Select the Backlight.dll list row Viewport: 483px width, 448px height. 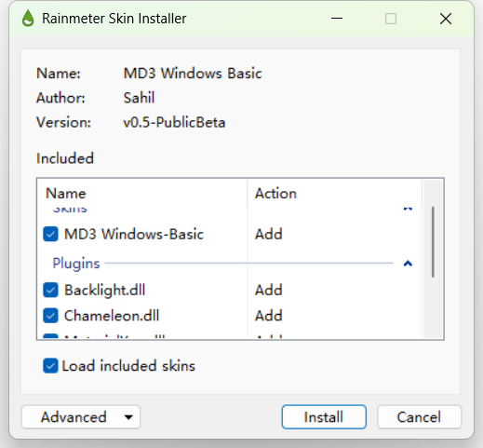(229, 290)
